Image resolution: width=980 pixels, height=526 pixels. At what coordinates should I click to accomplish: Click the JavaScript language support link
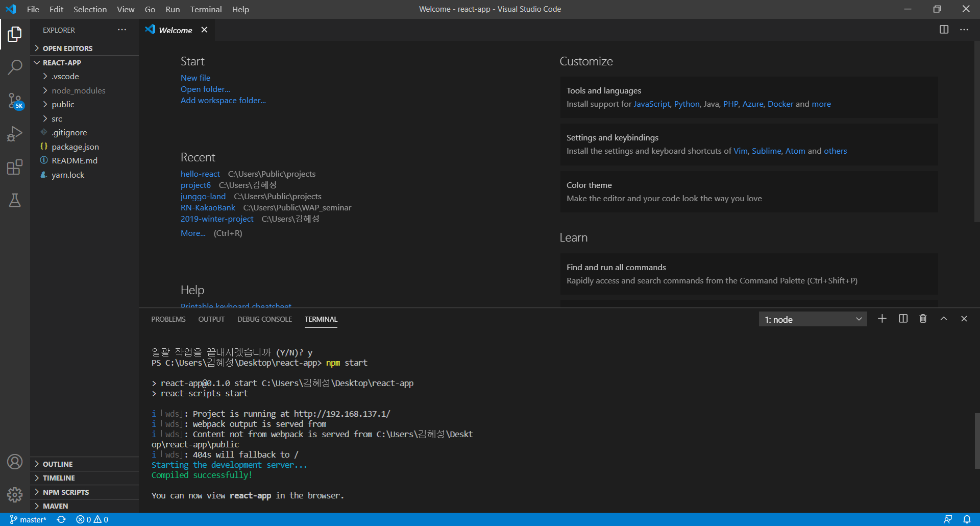coord(651,104)
